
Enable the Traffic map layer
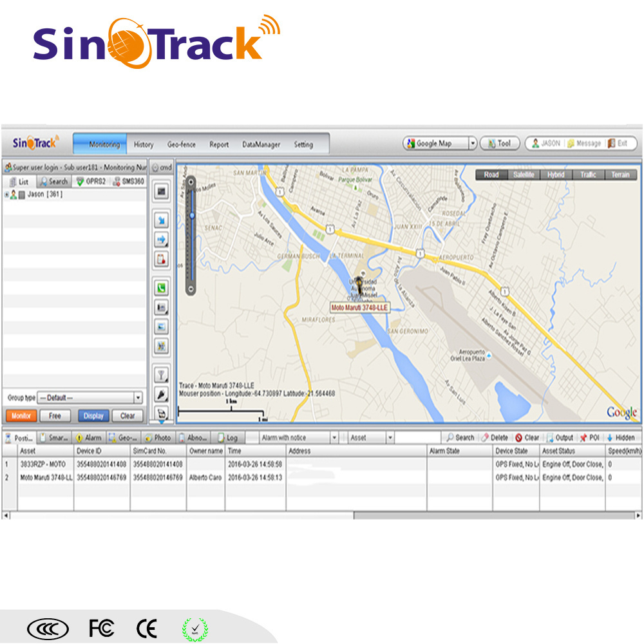(587, 175)
